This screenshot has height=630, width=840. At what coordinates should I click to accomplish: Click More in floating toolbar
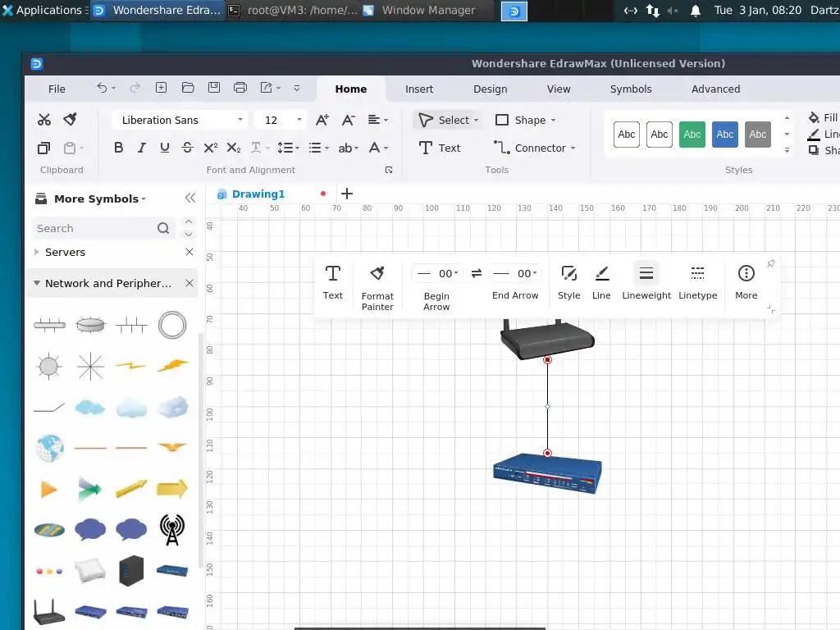coord(746,283)
